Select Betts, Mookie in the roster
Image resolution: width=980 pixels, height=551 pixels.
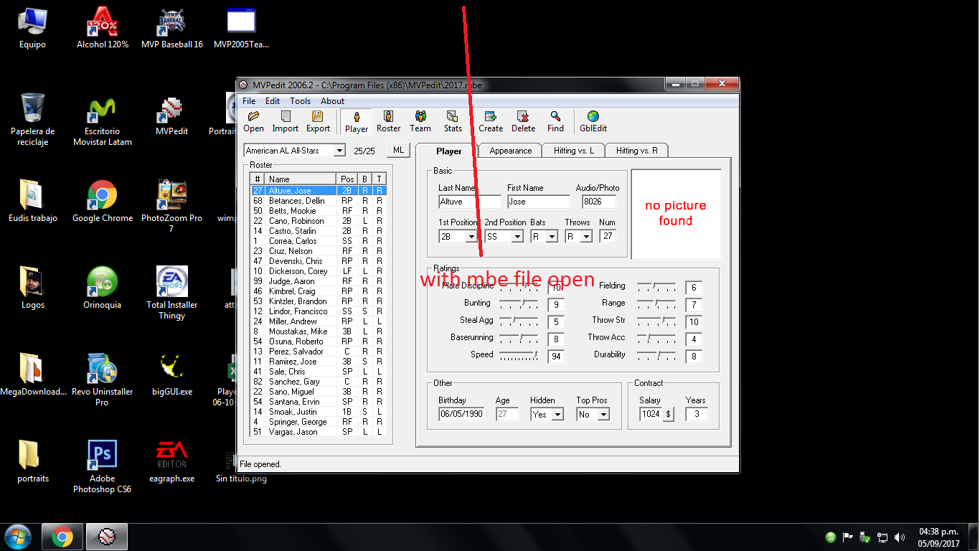tap(319, 211)
